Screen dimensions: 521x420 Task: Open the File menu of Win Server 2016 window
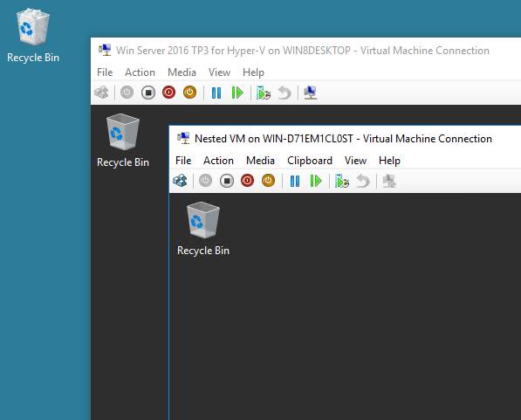105,72
